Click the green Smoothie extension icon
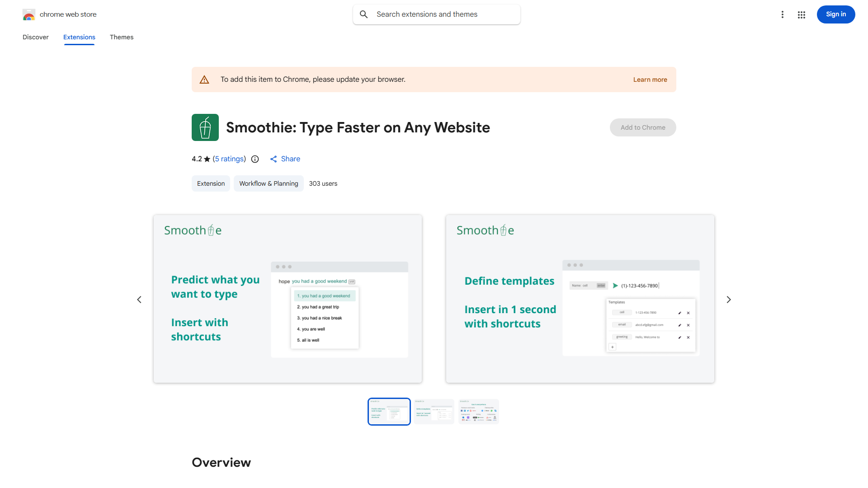The image size is (868, 488). pos(205,127)
